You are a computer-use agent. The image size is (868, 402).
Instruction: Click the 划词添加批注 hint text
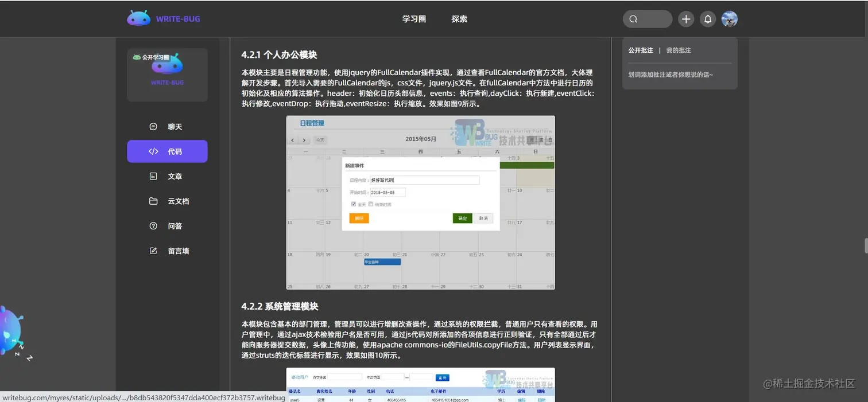pos(671,75)
